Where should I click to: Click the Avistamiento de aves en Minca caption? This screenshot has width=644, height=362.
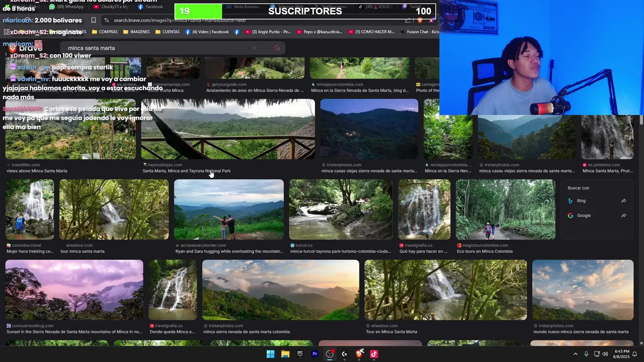point(255,90)
